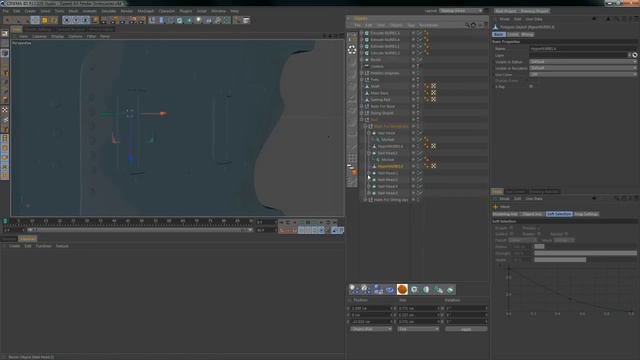The width and height of the screenshot is (640, 360).
Task: Click the home icon in Object manager header
Action: pos(473,25)
